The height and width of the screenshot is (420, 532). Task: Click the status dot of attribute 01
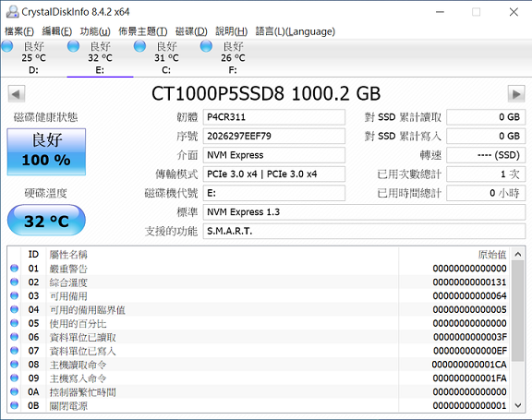(14, 268)
